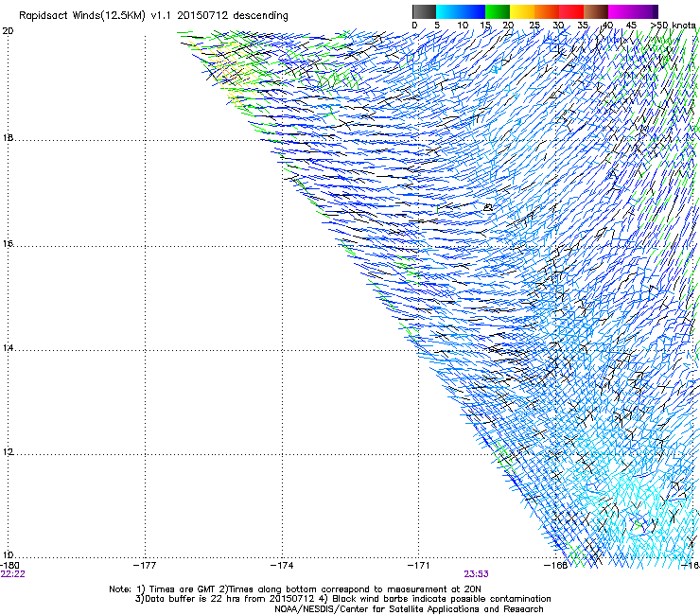Select the dark purple 45-50 legend segment
This screenshot has height=615, width=700.
645,11
